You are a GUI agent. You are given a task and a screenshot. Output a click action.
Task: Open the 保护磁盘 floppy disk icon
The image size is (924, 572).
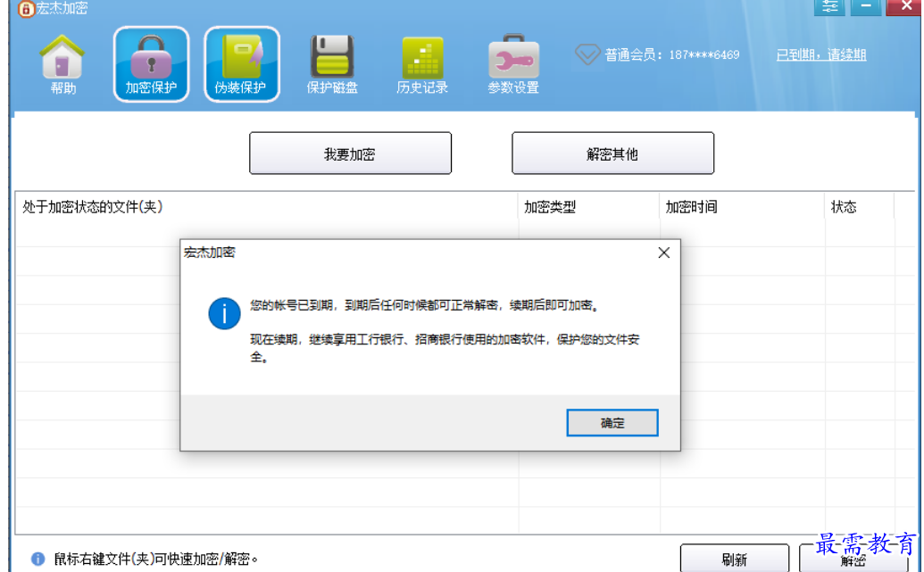tap(332, 63)
